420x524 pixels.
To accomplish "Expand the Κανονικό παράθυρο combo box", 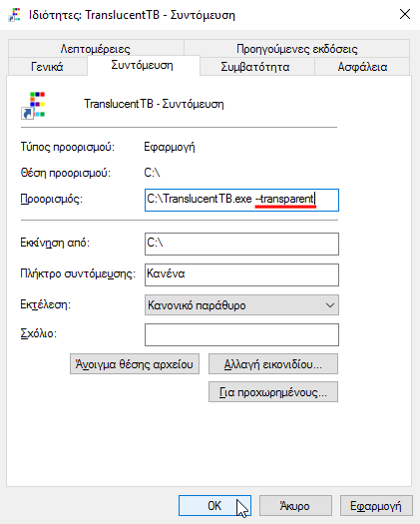I will tap(241, 304).
